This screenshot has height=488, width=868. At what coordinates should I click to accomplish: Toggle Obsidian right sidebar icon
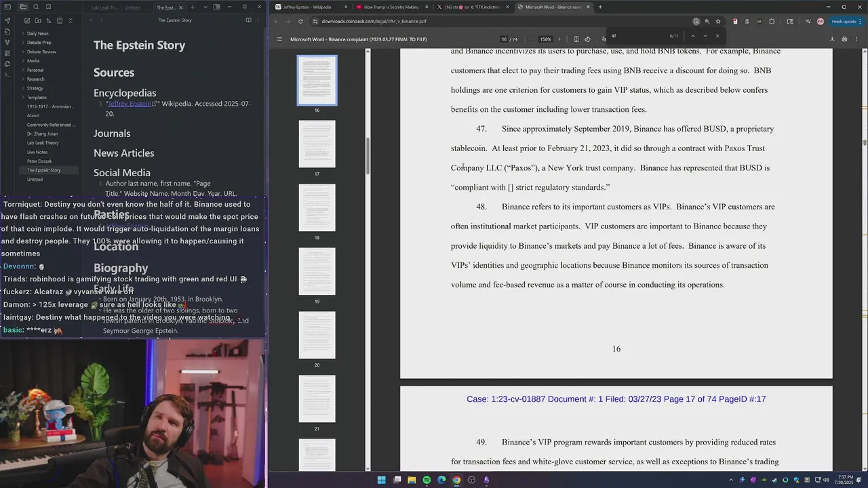pyautogui.click(x=216, y=7)
